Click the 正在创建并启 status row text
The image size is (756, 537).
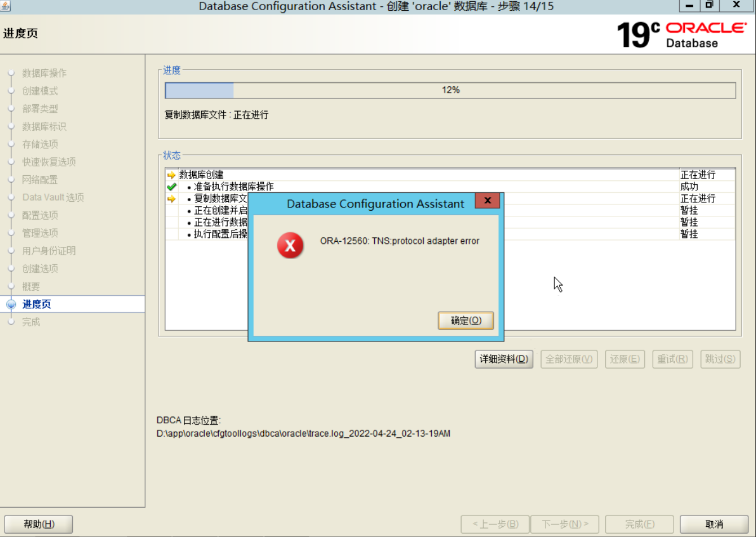click(x=220, y=210)
